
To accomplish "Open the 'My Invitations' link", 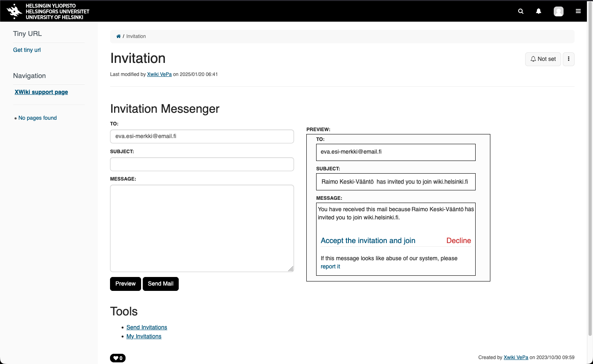I will pyautogui.click(x=144, y=336).
